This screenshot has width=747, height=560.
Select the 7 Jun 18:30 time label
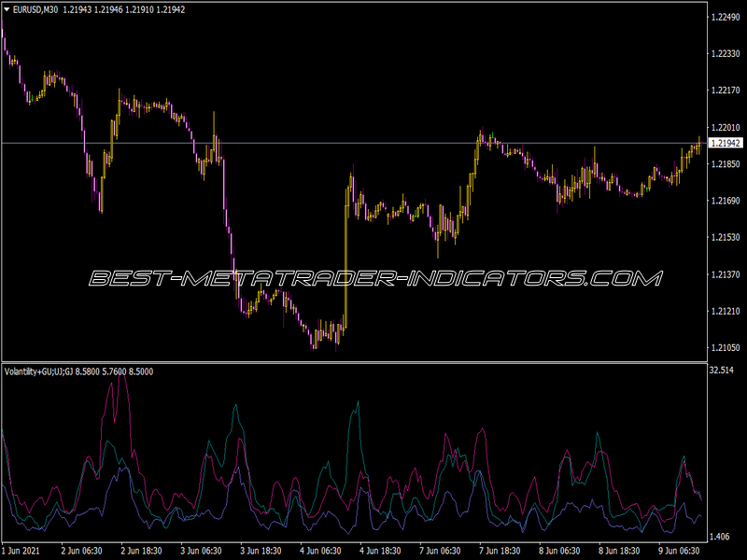coord(500,551)
